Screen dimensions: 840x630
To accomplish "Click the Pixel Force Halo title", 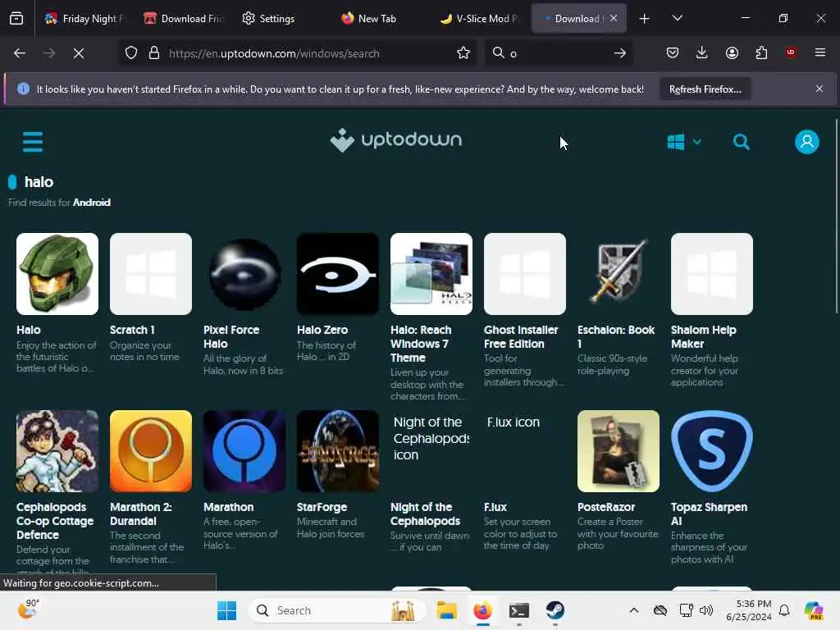I will [x=231, y=337].
